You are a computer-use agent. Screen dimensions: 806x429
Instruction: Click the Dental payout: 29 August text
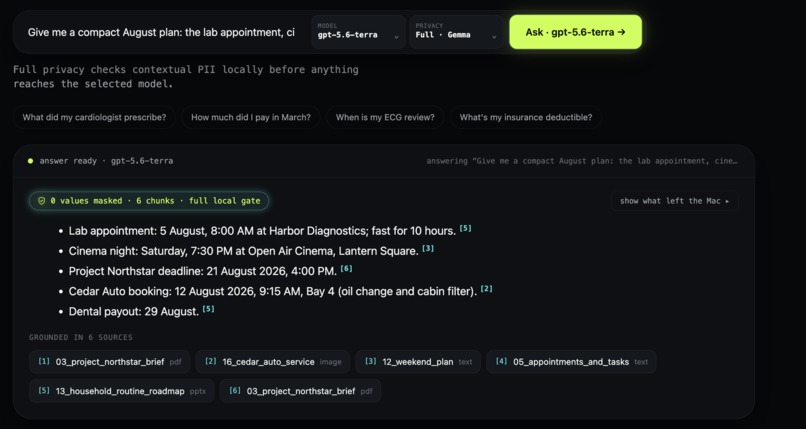coord(134,312)
